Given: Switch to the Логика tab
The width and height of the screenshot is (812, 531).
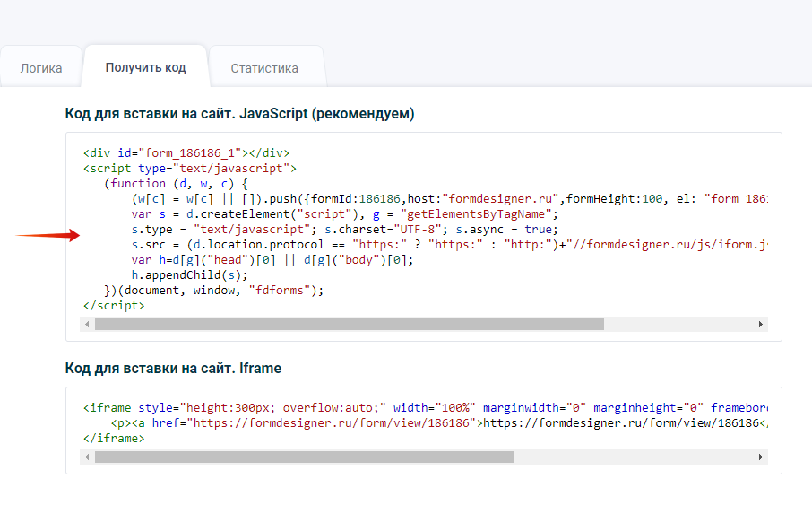Looking at the screenshot, I should tap(41, 68).
